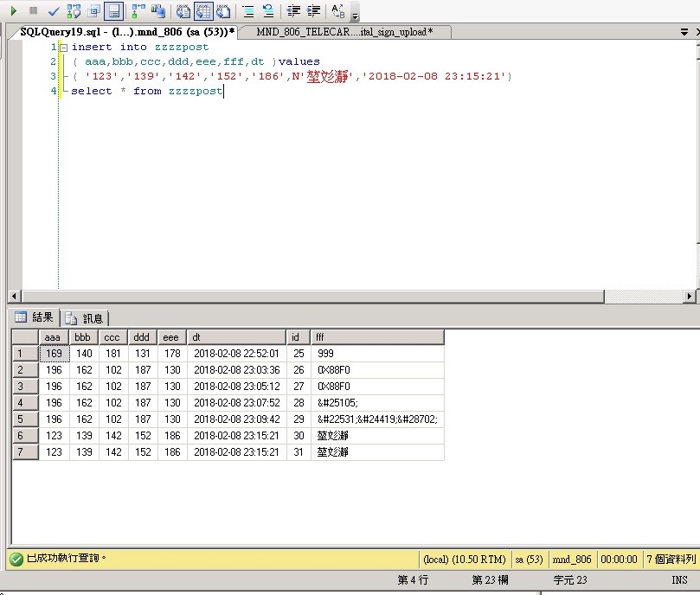The image size is (700, 595).
Task: Click the sa (53) status bar entry
Action: 529,560
